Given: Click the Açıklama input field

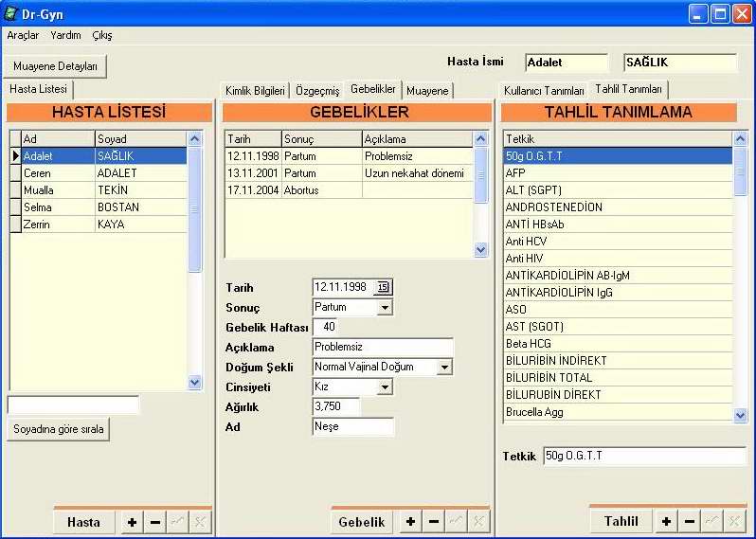Looking at the screenshot, I should click(x=383, y=348).
